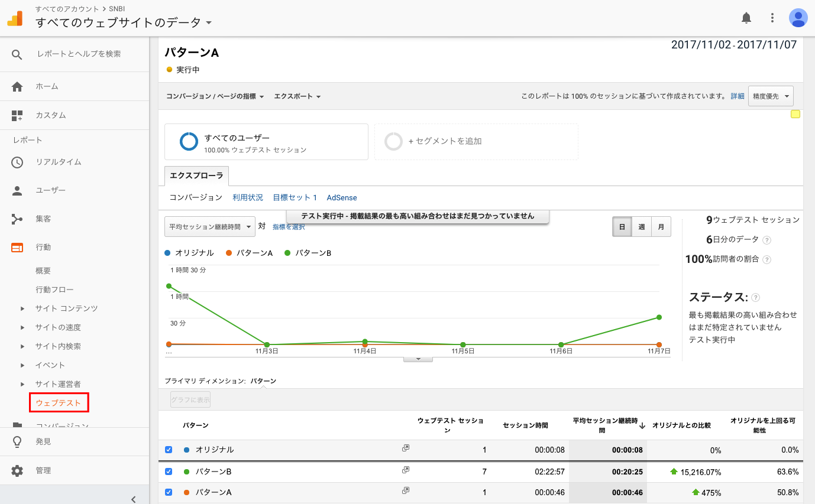
Task: Click the Realtime clock icon
Action: point(17,162)
